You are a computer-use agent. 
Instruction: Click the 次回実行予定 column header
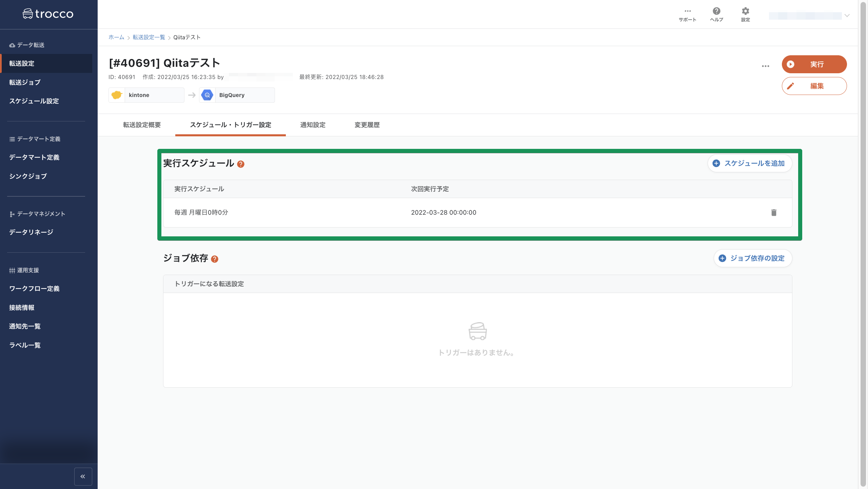point(430,189)
